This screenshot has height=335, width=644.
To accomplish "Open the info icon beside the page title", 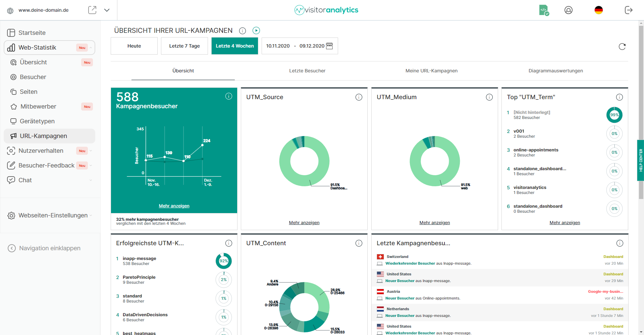I will (243, 31).
